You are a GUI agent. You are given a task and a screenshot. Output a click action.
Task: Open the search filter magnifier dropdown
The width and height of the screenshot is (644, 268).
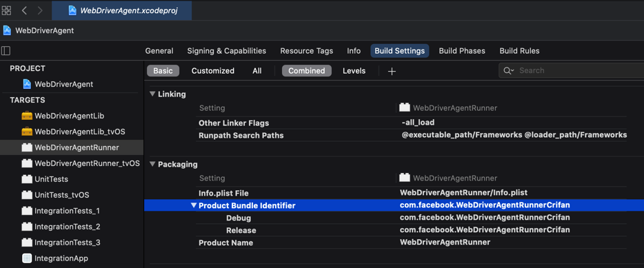coord(509,70)
